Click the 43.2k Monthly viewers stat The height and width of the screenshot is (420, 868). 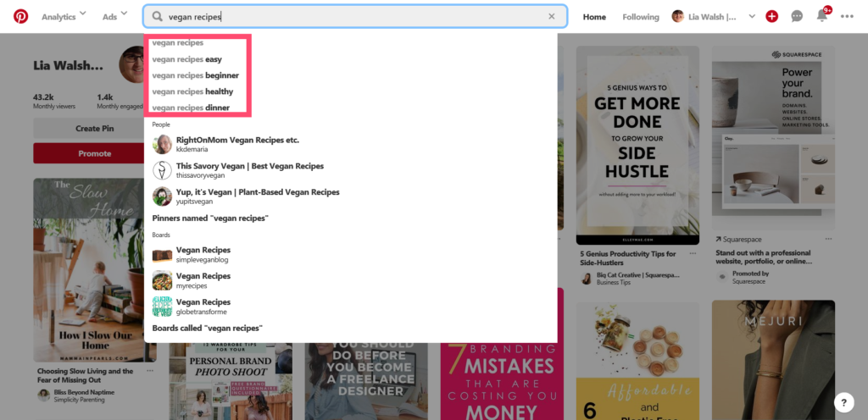pyautogui.click(x=53, y=101)
